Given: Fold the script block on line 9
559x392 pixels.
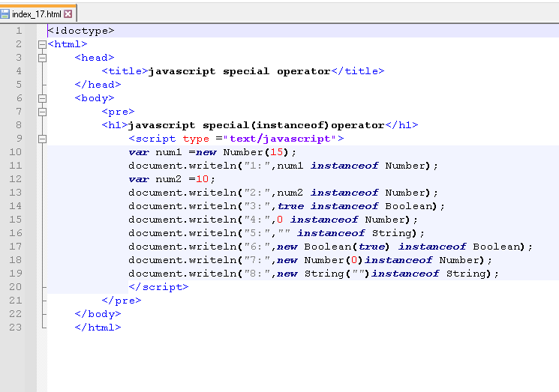Looking at the screenshot, I should click(42, 139).
